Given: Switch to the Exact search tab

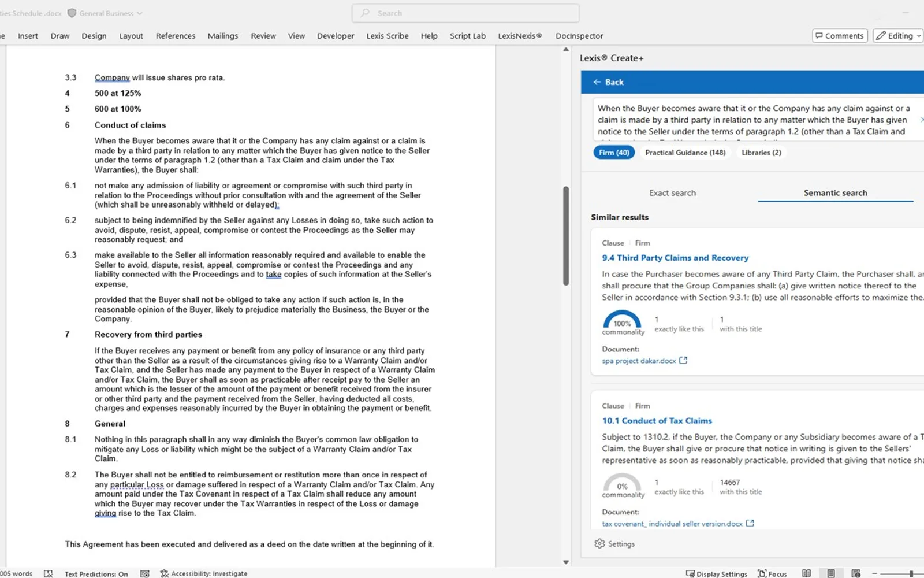Looking at the screenshot, I should (x=673, y=193).
